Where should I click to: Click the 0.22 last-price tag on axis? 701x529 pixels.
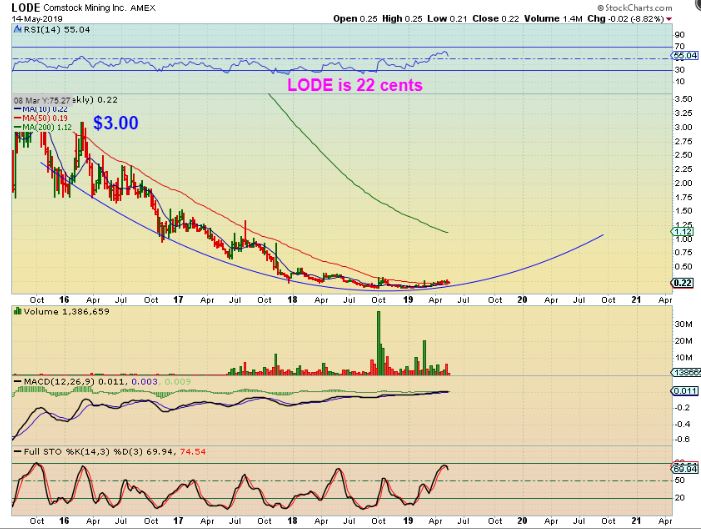click(683, 283)
